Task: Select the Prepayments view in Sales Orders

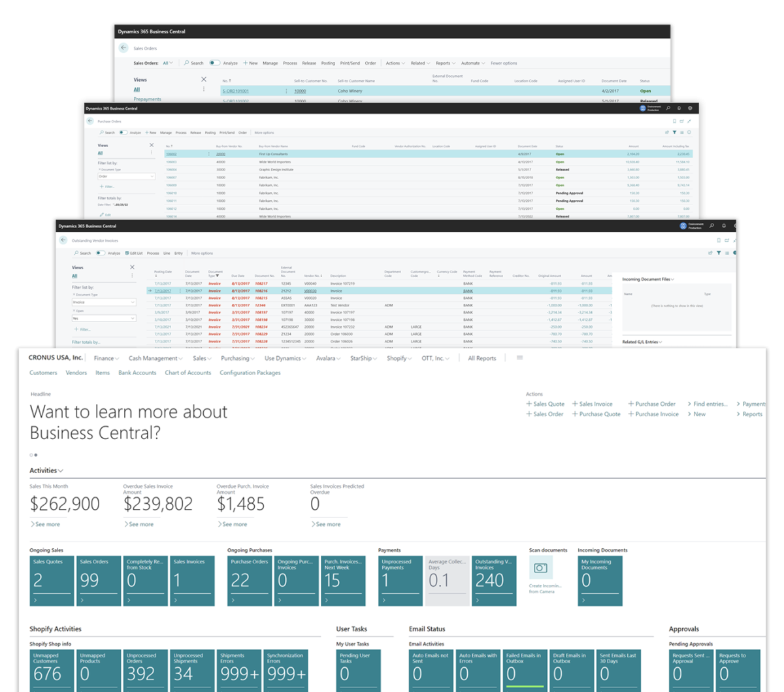Action: pyautogui.click(x=147, y=99)
